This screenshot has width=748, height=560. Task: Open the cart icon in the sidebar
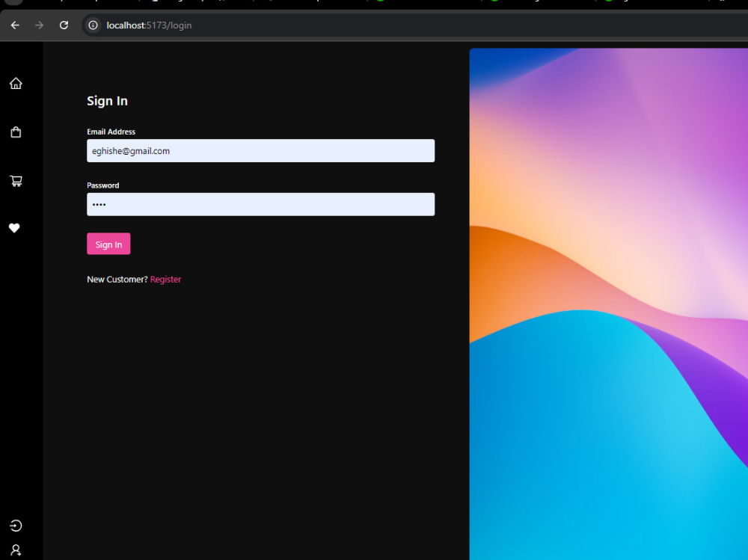point(16,181)
